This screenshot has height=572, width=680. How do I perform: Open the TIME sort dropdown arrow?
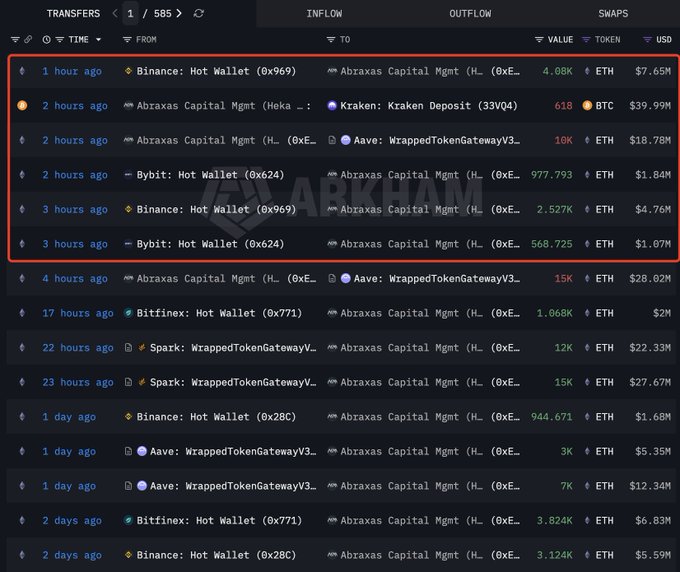click(98, 39)
